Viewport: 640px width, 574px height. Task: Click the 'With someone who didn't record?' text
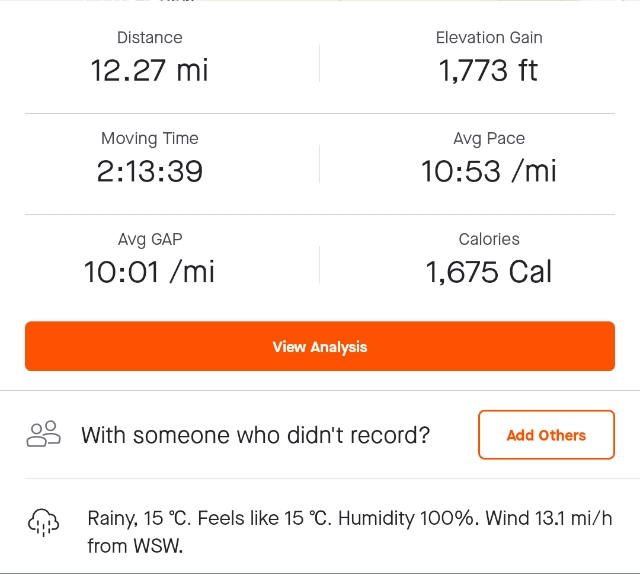[x=256, y=435]
